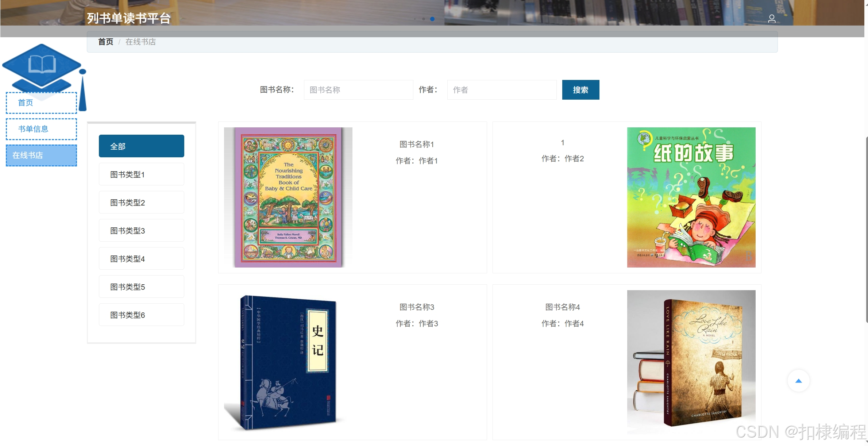Focus the 作者 search input field
868x446 pixels.
502,90
